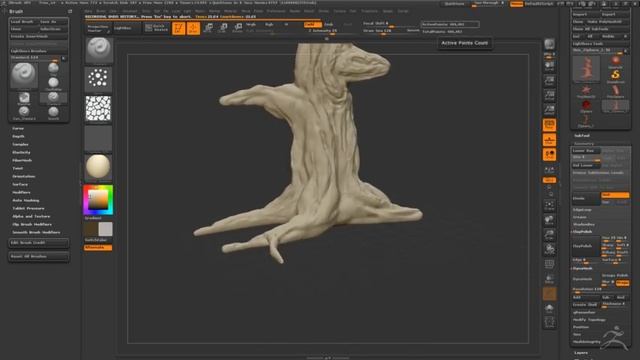Click the Actual size icon

[549, 95]
